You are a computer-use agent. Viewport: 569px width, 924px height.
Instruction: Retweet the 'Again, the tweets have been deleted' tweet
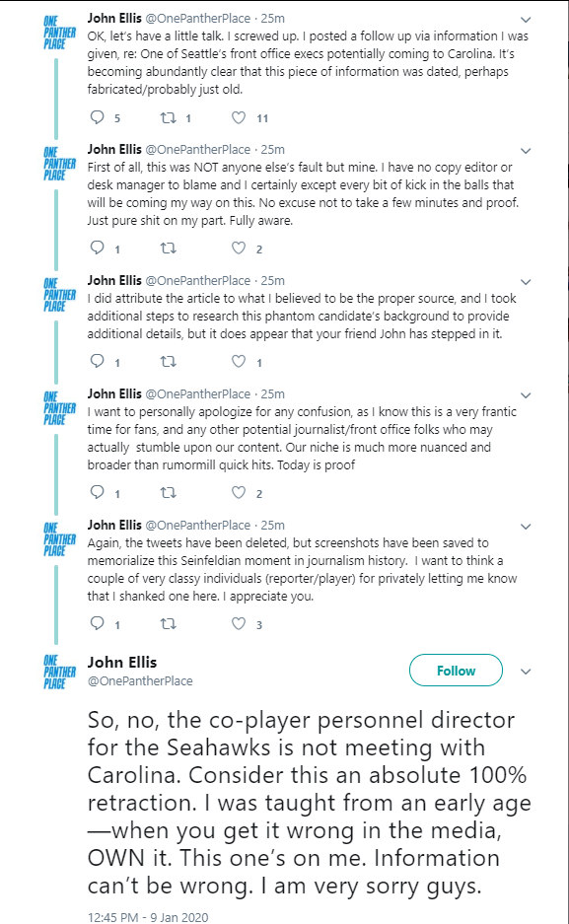point(169,623)
